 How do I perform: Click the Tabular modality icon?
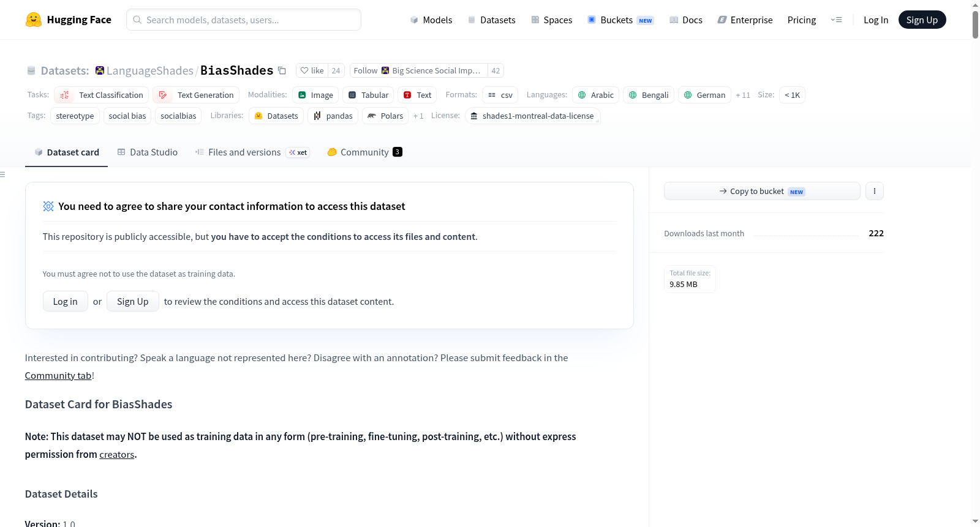pyautogui.click(x=352, y=95)
